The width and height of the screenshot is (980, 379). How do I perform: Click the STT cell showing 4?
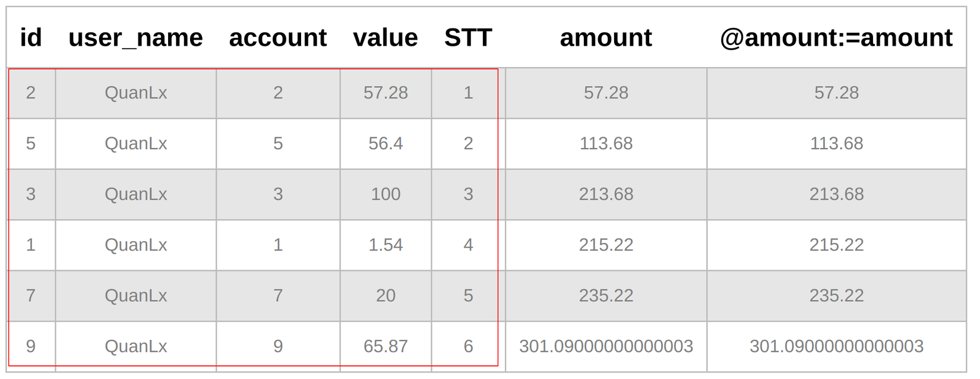pos(468,245)
